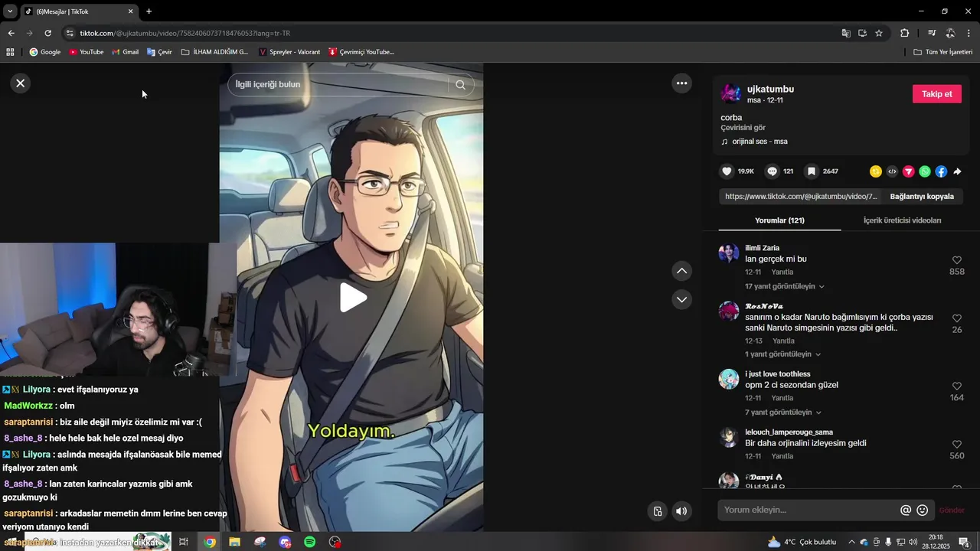Like lelouch_lamperouge_sama's comment
This screenshot has height=551, width=980.
(x=956, y=445)
